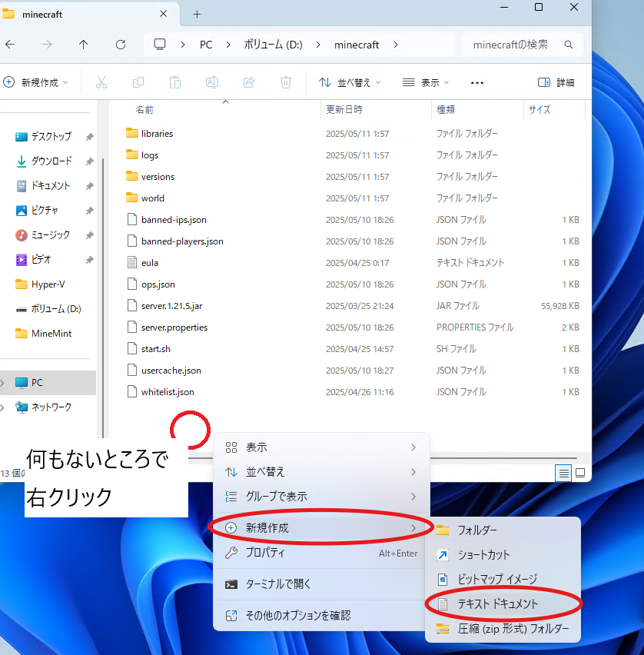Switch to details list view icon
This screenshot has width=644, height=655.
563,473
